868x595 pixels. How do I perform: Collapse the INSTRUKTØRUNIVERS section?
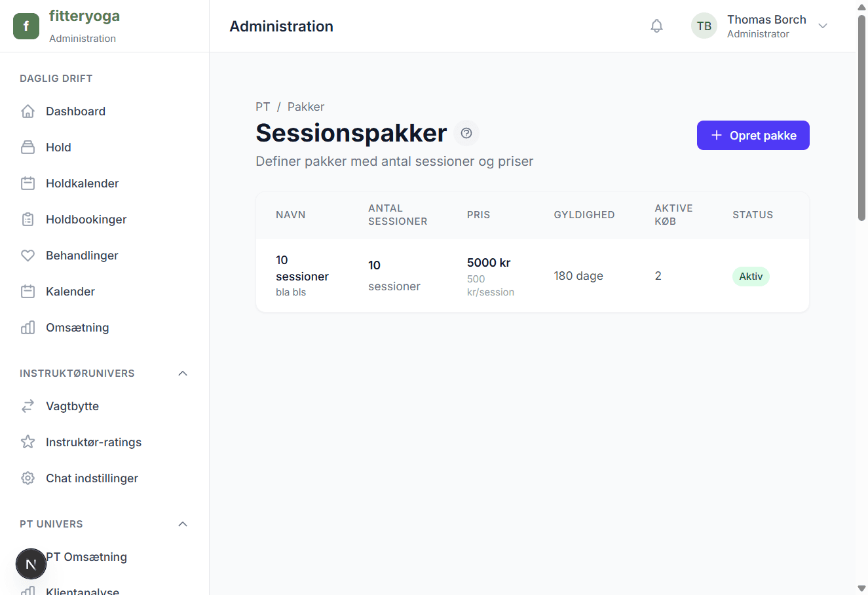coord(183,373)
